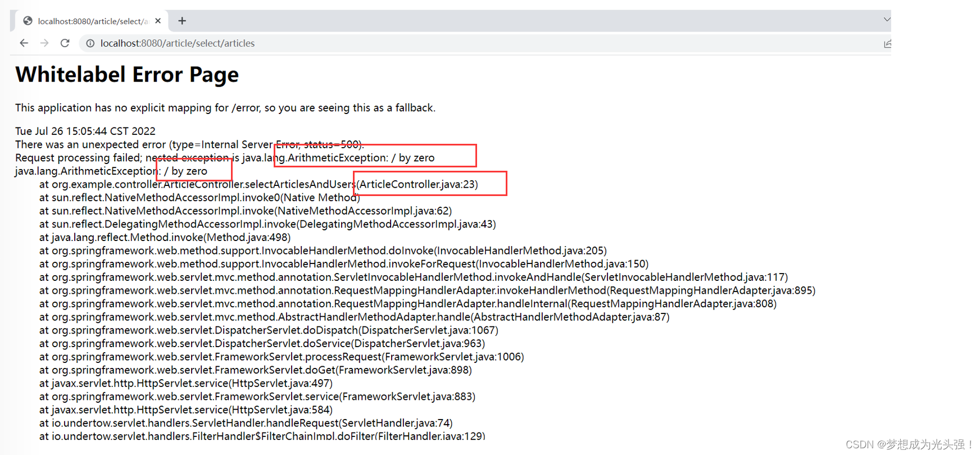Click the NativeMethodAccessorImpl.invoke0(Native Method) line

coord(199,198)
